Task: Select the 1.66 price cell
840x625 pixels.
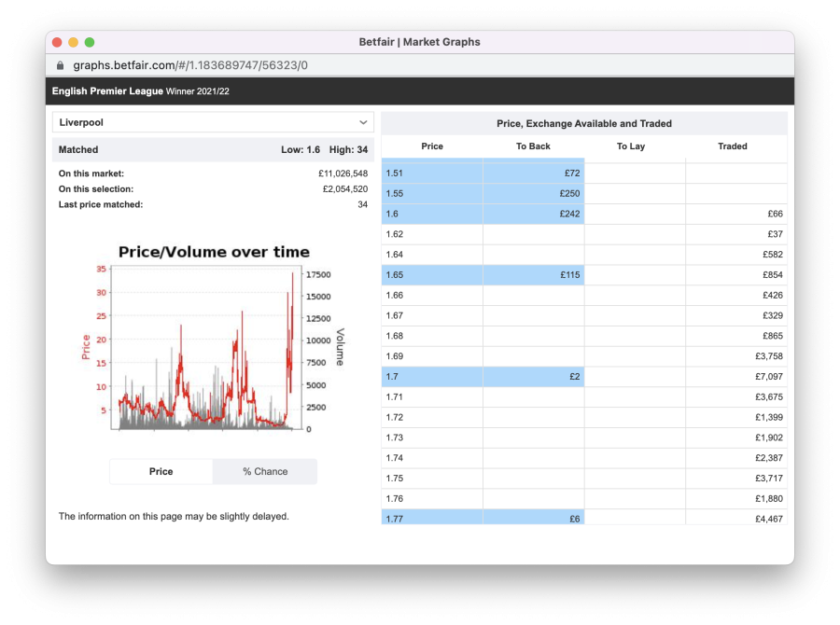Action: pos(432,295)
